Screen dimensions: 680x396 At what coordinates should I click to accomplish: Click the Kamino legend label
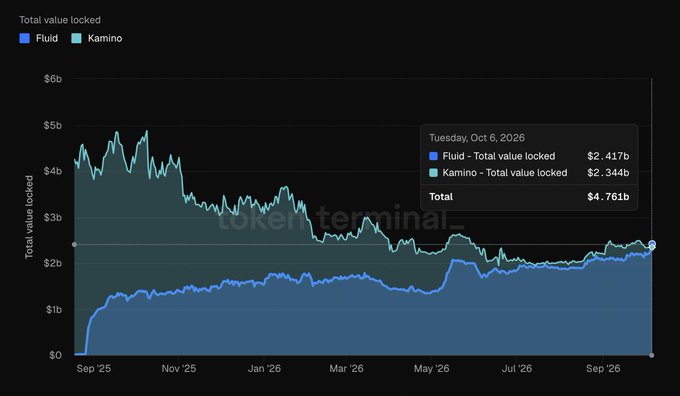(x=105, y=38)
